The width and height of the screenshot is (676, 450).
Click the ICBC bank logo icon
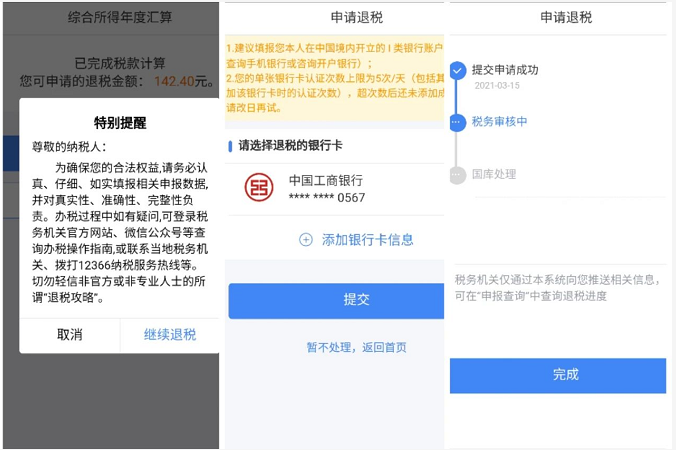[259, 188]
